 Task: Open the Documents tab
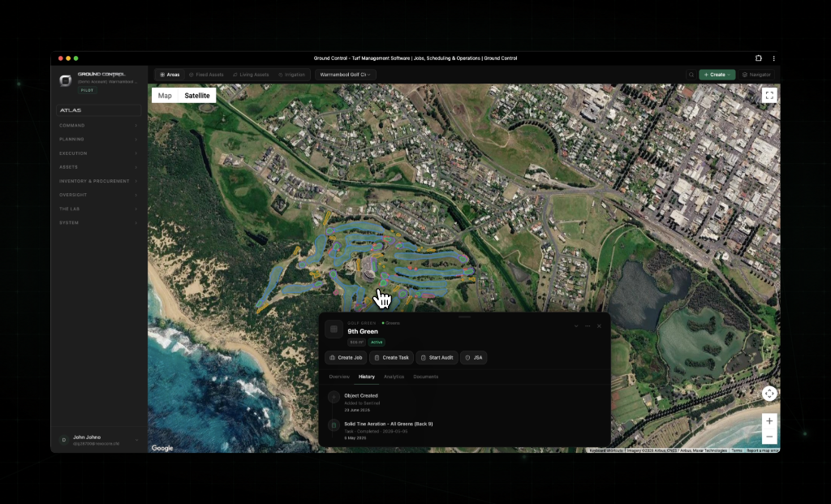[x=425, y=377]
